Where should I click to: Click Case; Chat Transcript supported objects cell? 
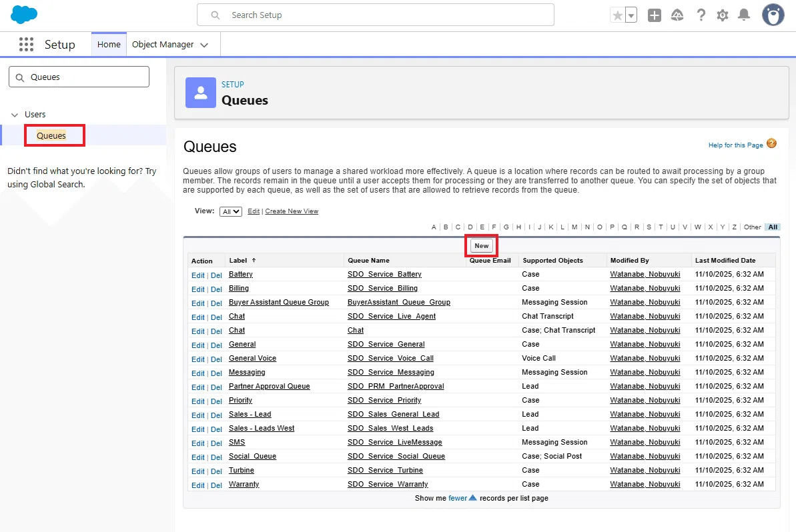[558, 330]
